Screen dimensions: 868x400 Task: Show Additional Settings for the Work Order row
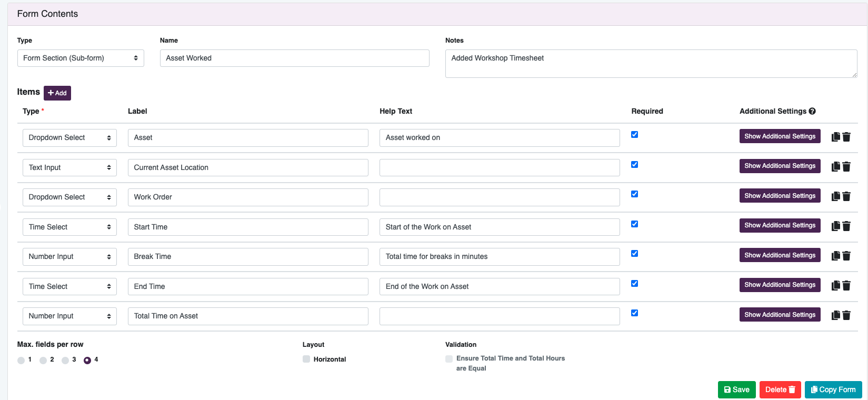pos(780,196)
